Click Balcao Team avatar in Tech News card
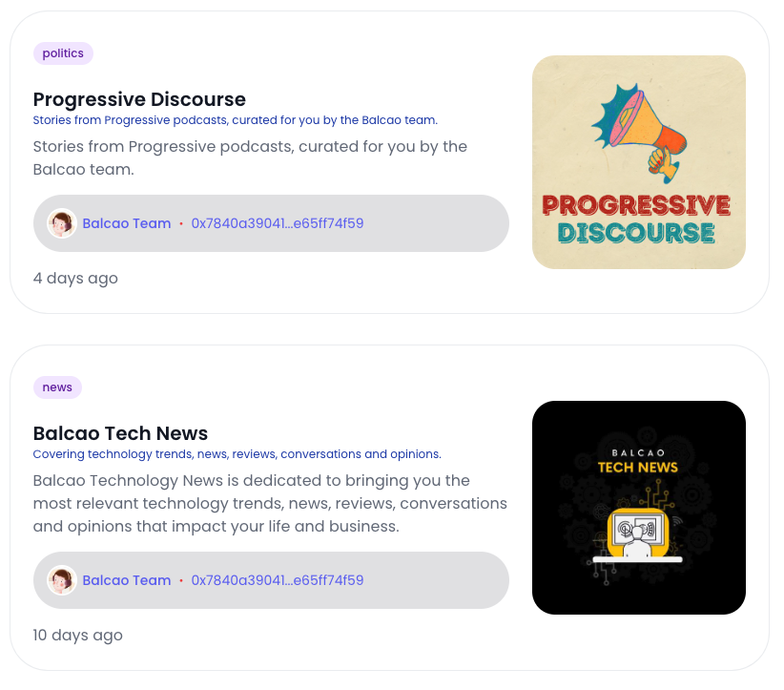The height and width of the screenshot is (690, 784). coord(61,580)
